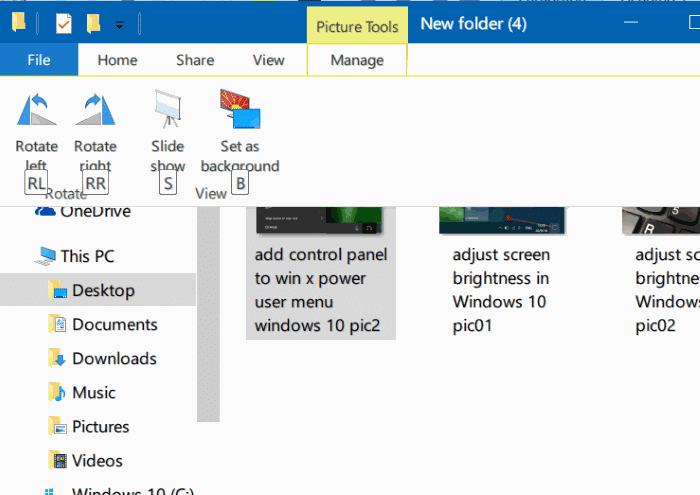
Task: Click the Videos folder icon
Action: click(57, 460)
